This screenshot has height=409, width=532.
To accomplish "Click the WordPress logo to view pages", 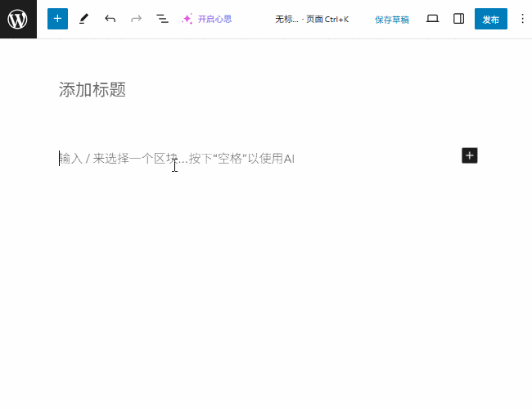I will click(18, 19).
